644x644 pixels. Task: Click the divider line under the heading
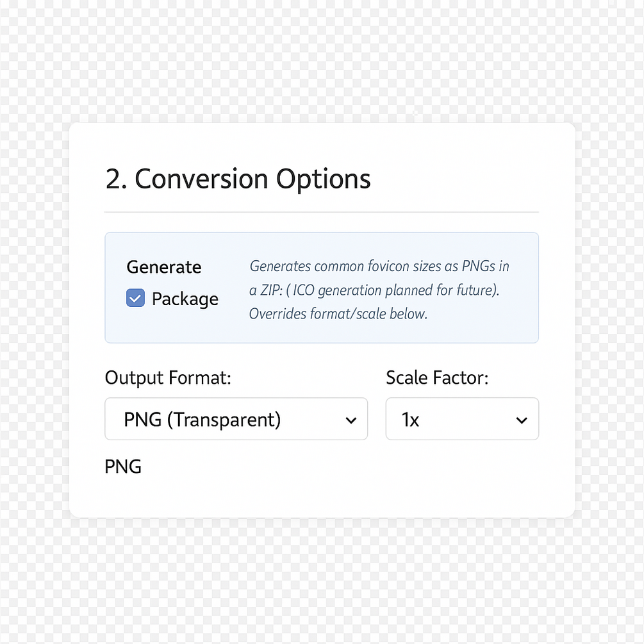tap(321, 211)
